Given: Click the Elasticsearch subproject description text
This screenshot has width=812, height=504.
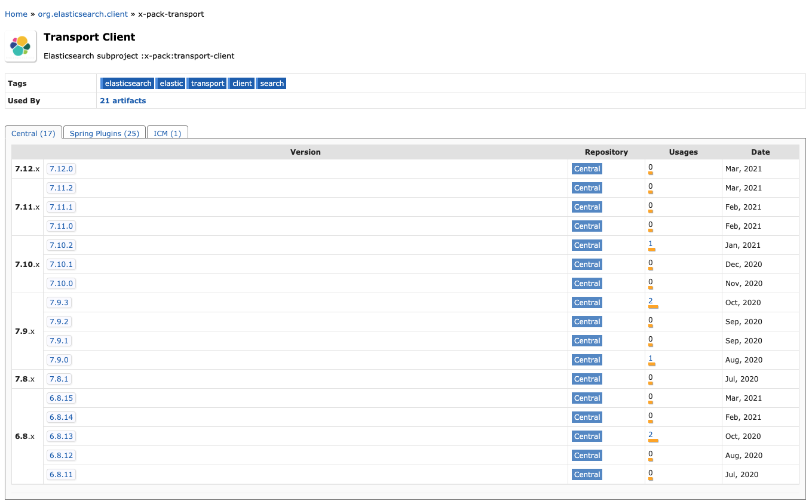Looking at the screenshot, I should point(139,56).
